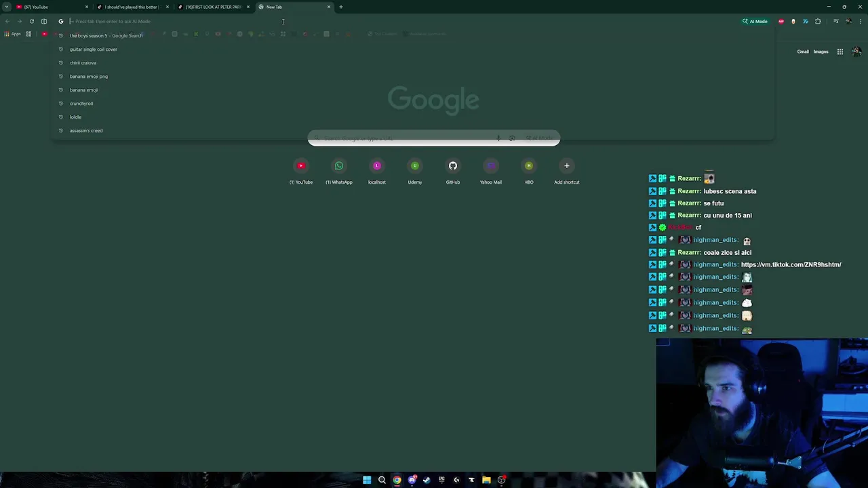Open Discord from the taskbar
Image resolution: width=868 pixels, height=488 pixels.
point(412,480)
